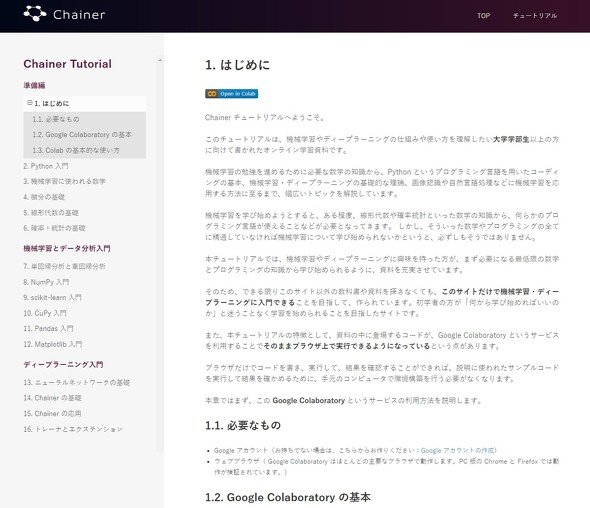
Task: Follow the Google アカウントの作成 link
Action: (458, 450)
